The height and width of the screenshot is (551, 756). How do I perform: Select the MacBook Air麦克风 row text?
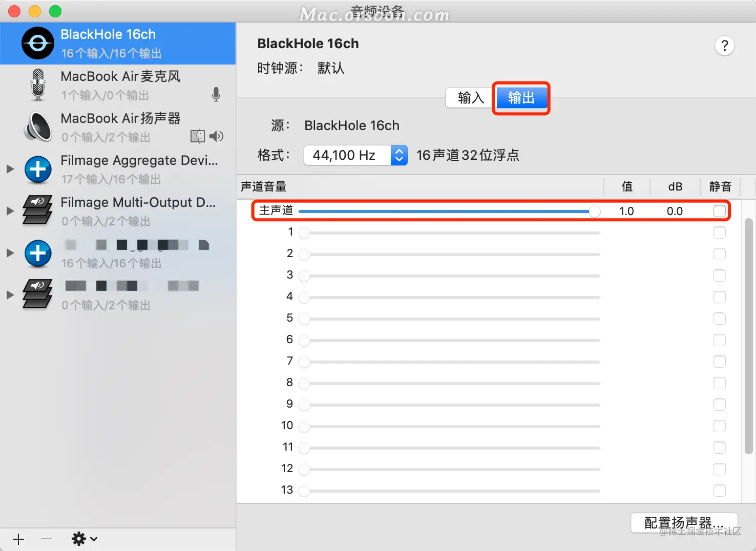coord(121,76)
